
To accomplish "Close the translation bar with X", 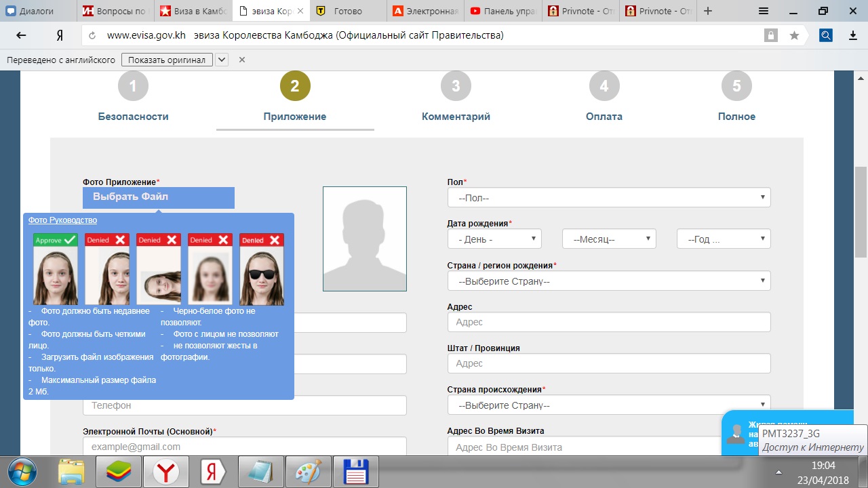I will point(241,60).
